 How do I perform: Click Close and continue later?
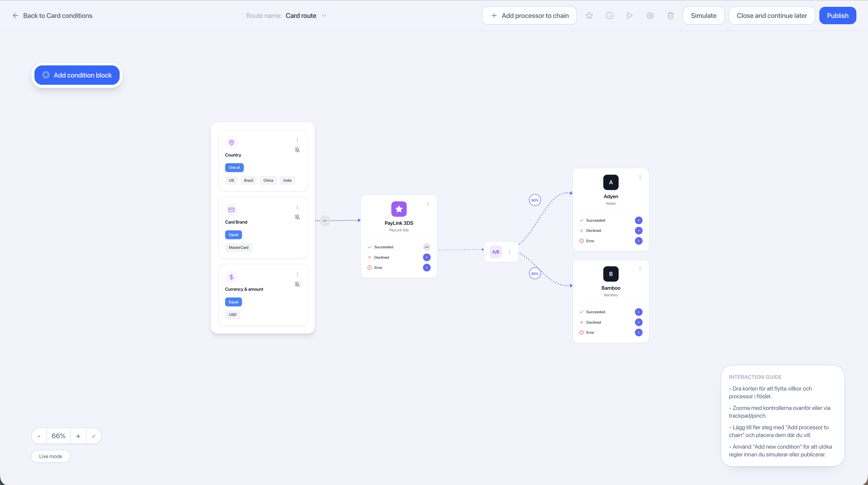(772, 16)
